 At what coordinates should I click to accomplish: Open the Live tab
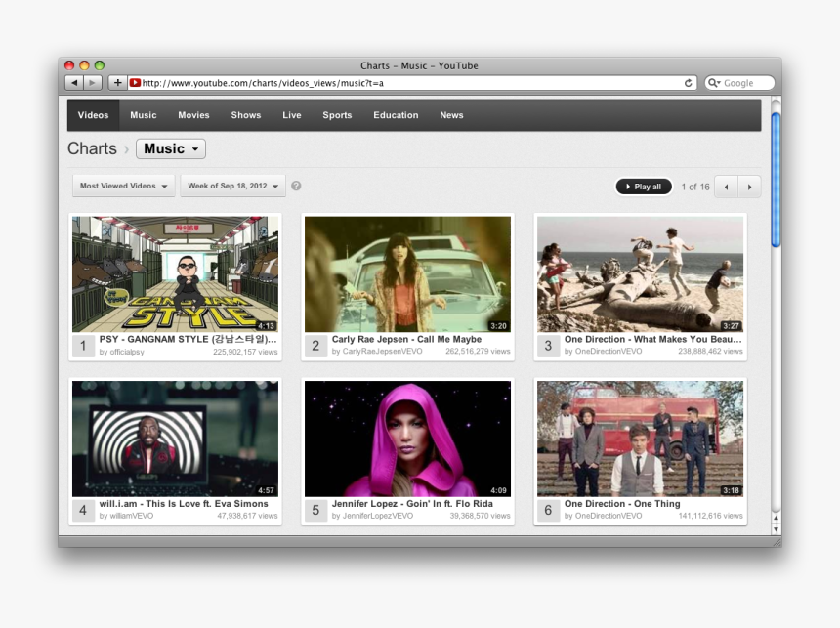click(292, 115)
